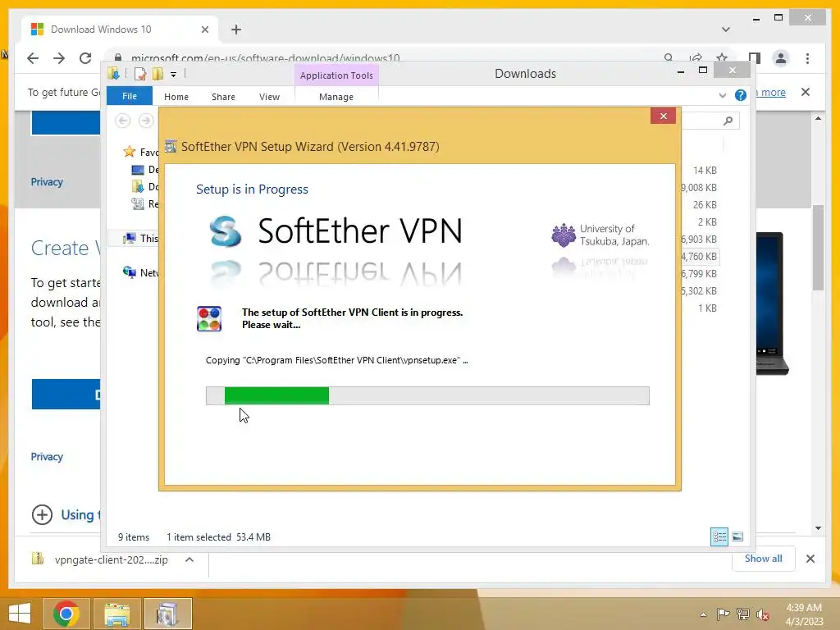Image resolution: width=840 pixels, height=630 pixels.
Task: Click Explorer back navigation button
Action: coord(123,121)
